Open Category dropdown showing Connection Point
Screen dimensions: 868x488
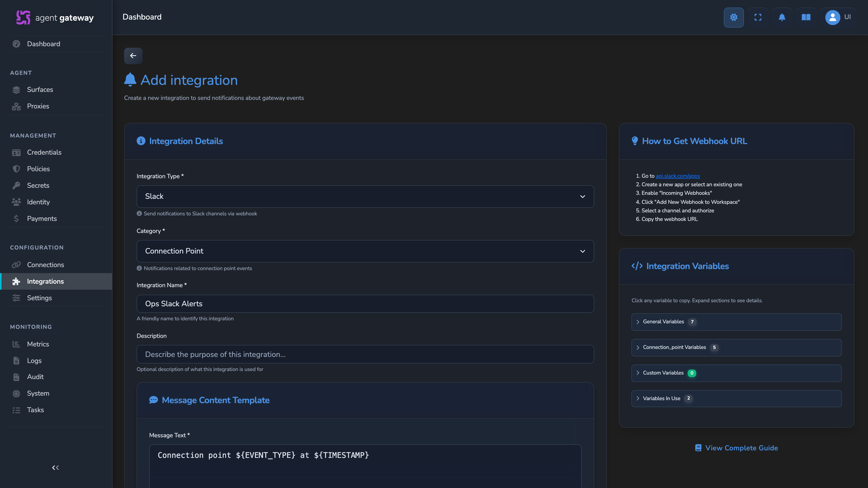pos(365,251)
